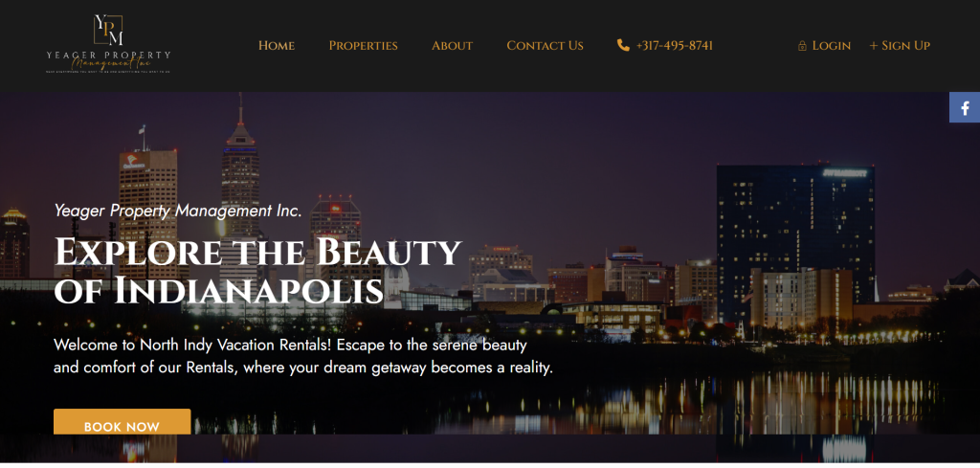Click the Explore the Beauty of Indianapolis heading
Viewport: 980px width, 468px height.
[x=257, y=272]
